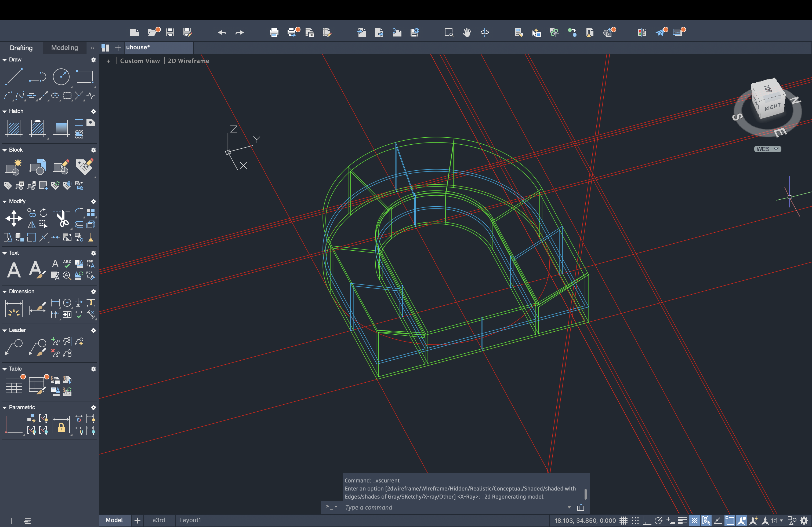The image size is (812, 527).
Task: Pick the Move tool in Modify
Action: 14,218
